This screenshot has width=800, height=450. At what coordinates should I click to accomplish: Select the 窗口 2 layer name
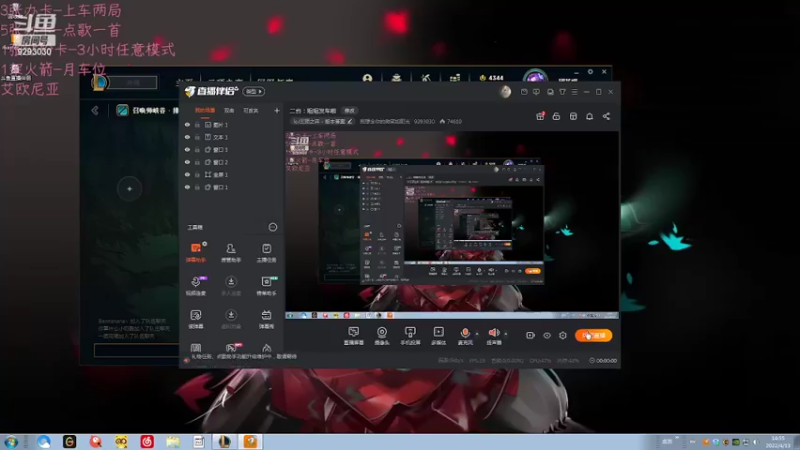tap(220, 162)
